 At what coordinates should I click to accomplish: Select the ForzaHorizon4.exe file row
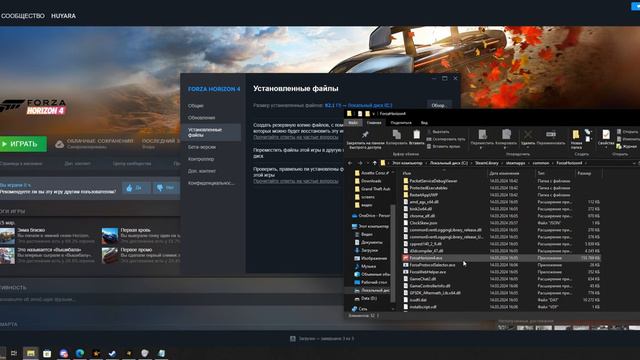click(x=501, y=258)
